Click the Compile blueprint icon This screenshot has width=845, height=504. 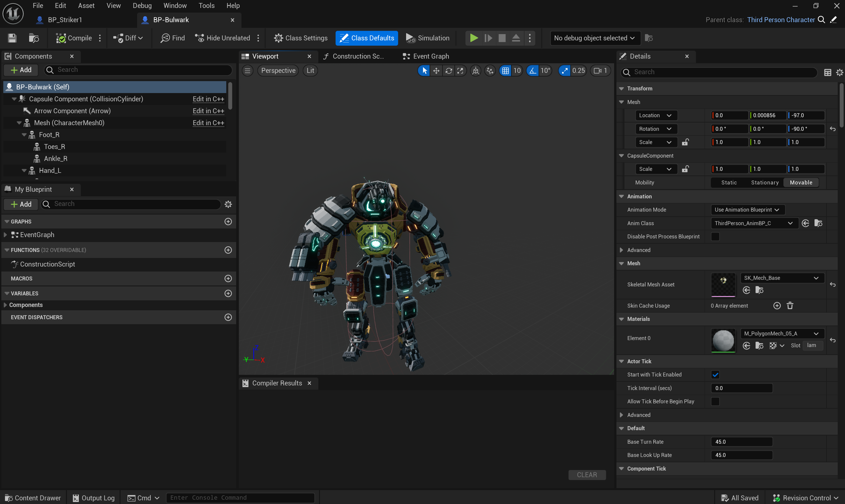pyautogui.click(x=61, y=38)
